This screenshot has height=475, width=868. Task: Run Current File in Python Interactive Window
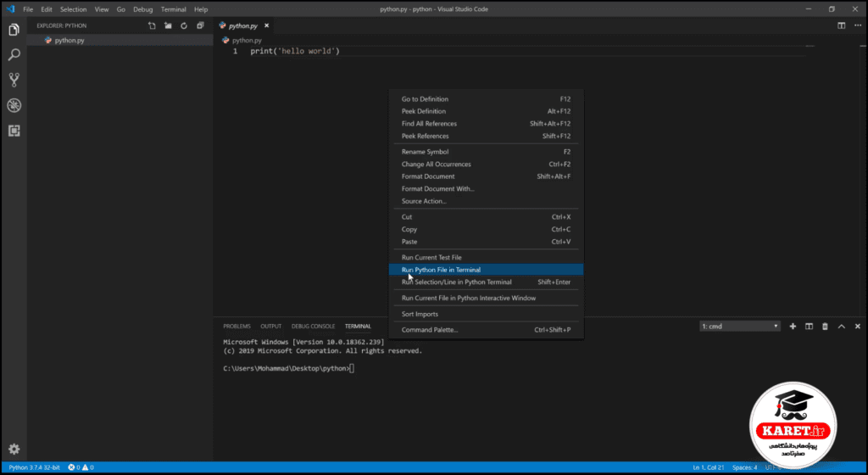tap(486, 298)
